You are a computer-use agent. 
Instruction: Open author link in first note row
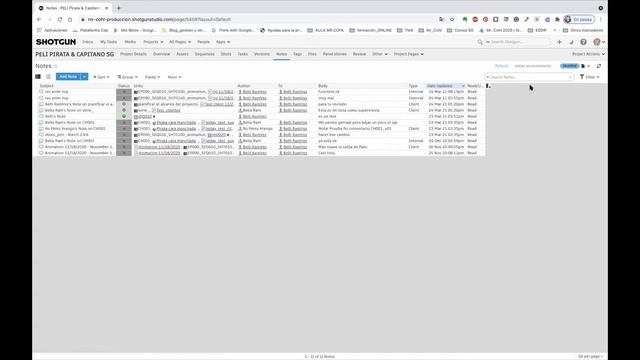coord(254,92)
